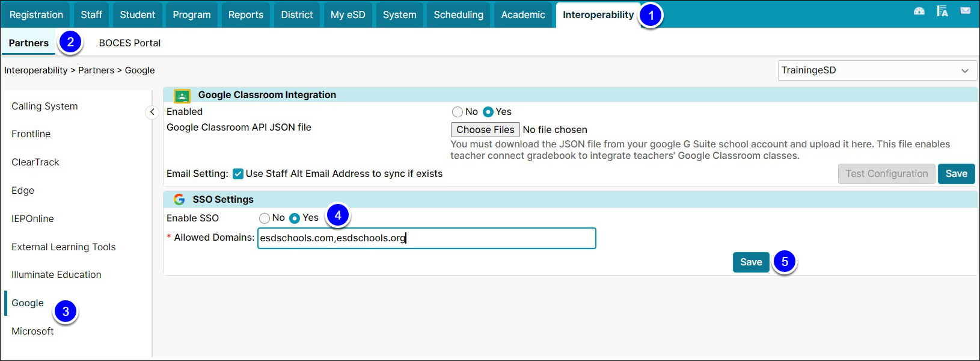Switch to the Academic tab
The height and width of the screenshot is (361, 980).
pos(523,14)
